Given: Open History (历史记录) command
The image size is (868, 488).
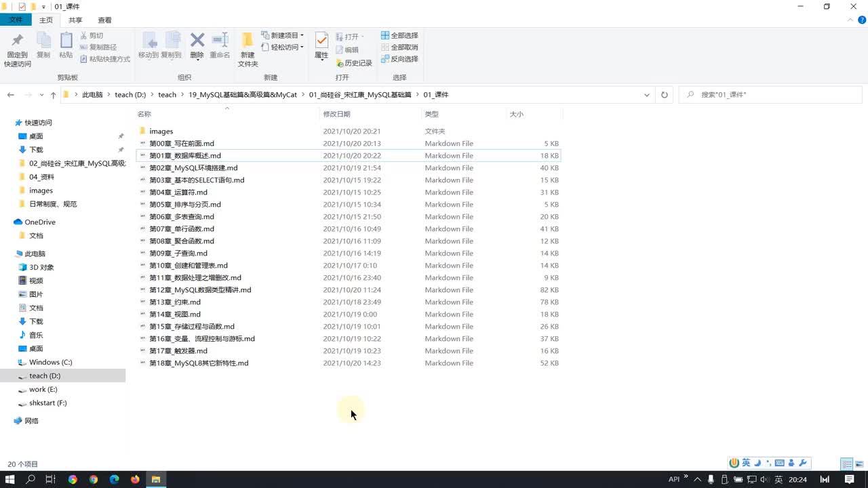Looking at the screenshot, I should pyautogui.click(x=354, y=63).
